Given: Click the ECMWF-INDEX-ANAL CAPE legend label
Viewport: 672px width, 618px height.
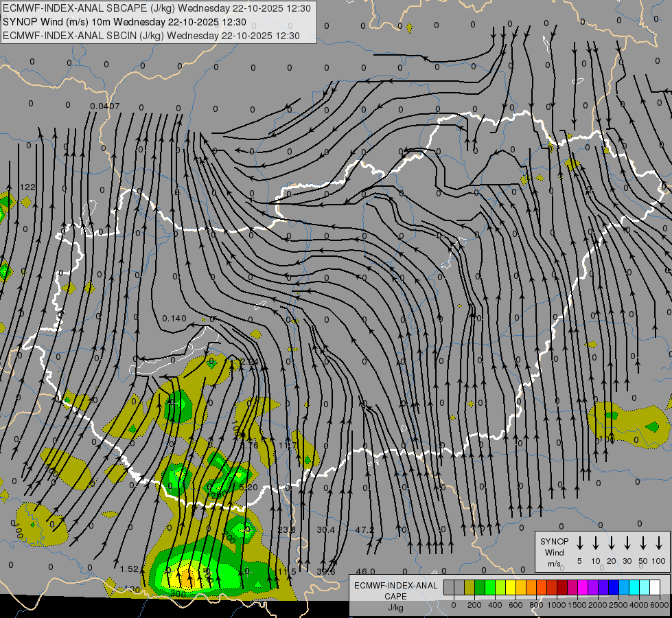Looking at the screenshot, I should coord(395,591).
